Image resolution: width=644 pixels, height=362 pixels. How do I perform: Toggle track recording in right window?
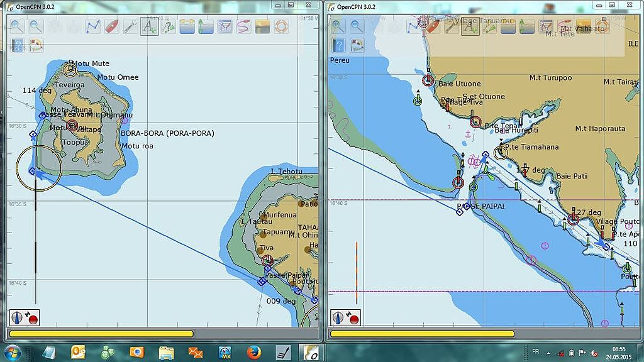point(565,26)
